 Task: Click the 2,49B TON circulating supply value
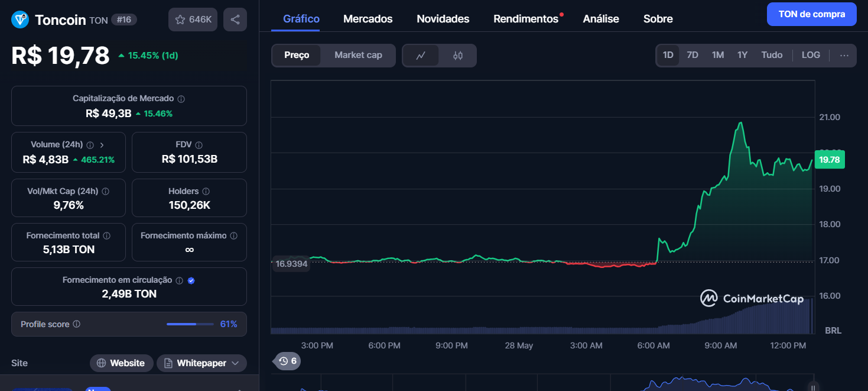(x=129, y=294)
